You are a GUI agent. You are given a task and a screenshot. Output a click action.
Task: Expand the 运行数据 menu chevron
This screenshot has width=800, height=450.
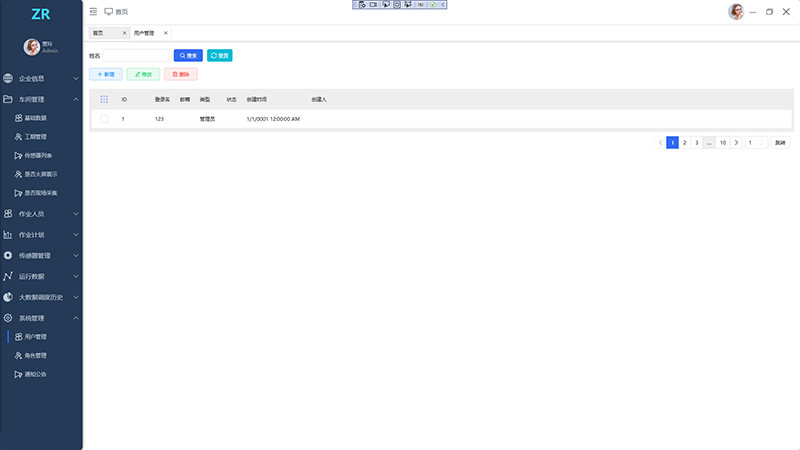[76, 277]
